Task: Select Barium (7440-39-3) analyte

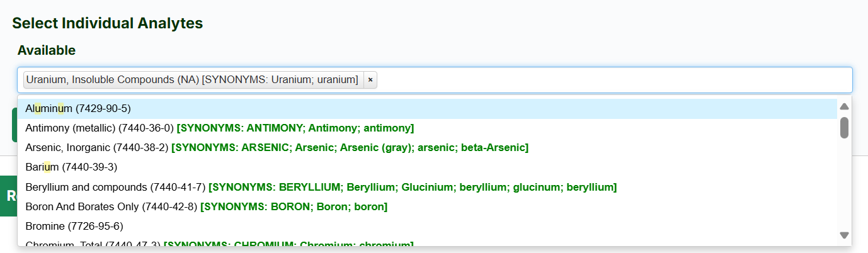Action: click(71, 167)
